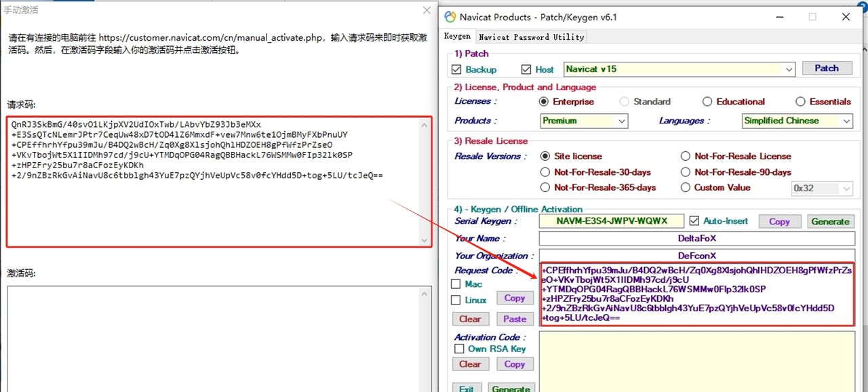Open the Navicat Password Utility tab
The height and width of the screenshot is (392, 868).
click(530, 37)
